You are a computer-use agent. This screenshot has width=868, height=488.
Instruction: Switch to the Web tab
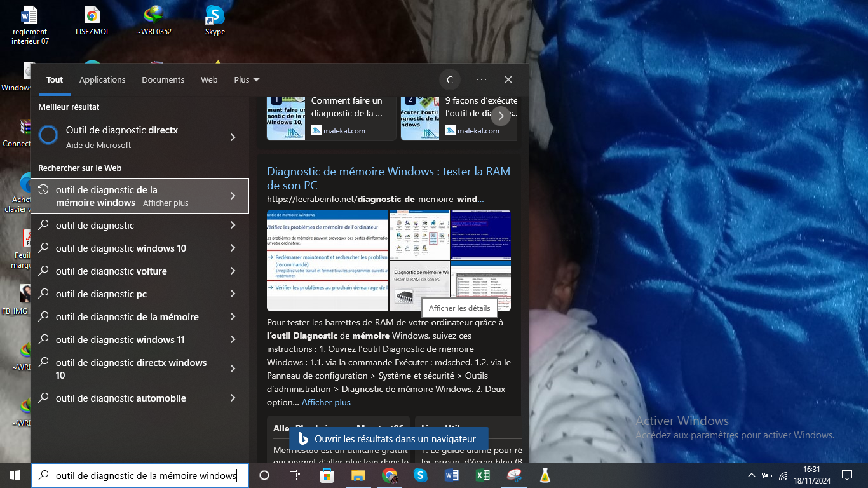click(209, 79)
